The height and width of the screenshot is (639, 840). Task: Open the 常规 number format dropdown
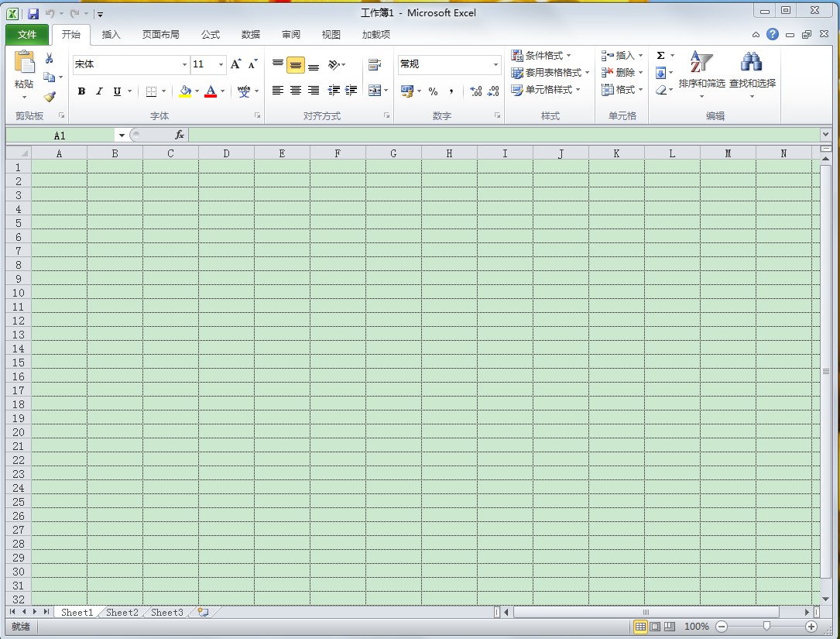(495, 65)
